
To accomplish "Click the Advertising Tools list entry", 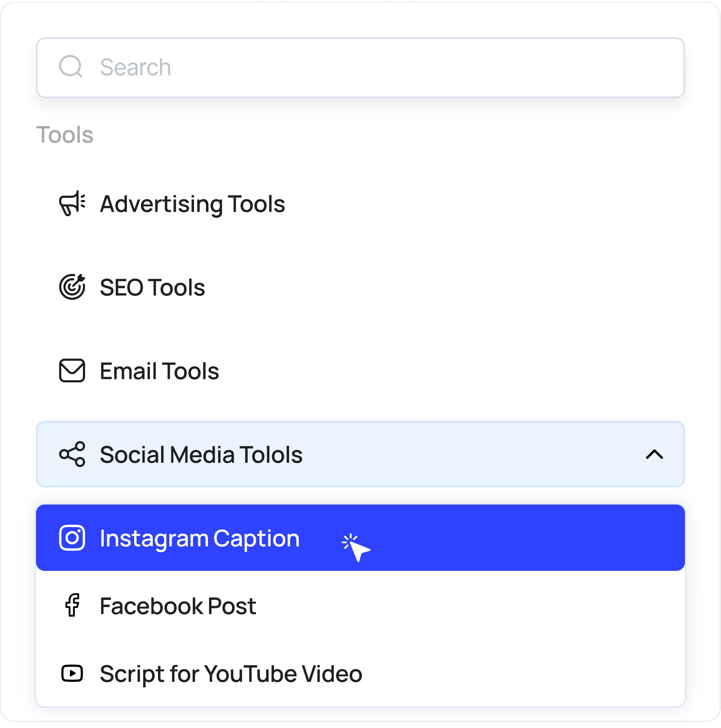I will (192, 204).
